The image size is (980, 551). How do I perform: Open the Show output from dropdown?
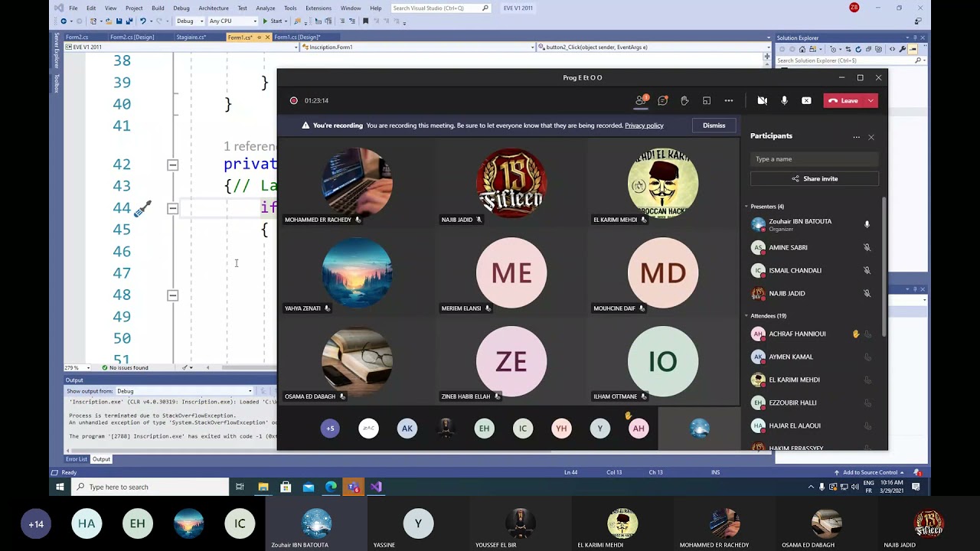tap(185, 391)
